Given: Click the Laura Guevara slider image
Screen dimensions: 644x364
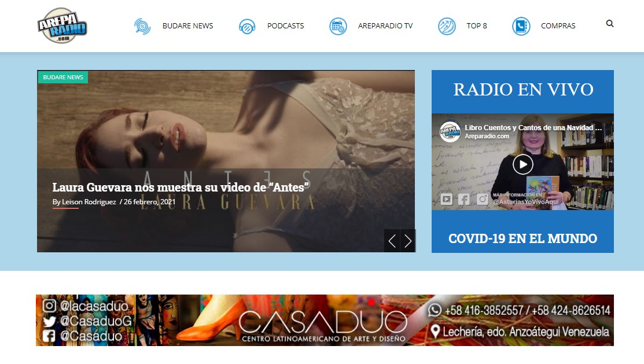Looking at the screenshot, I should pyautogui.click(x=226, y=161).
